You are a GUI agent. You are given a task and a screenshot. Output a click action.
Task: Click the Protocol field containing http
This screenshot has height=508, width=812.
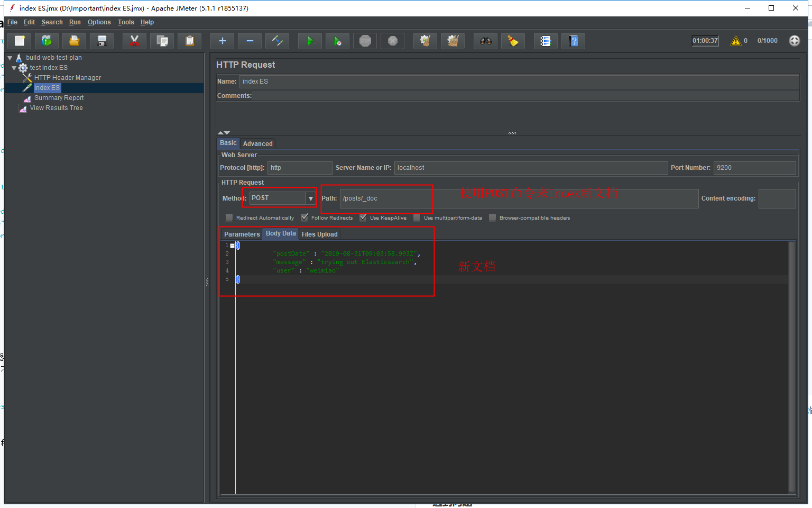tap(300, 168)
